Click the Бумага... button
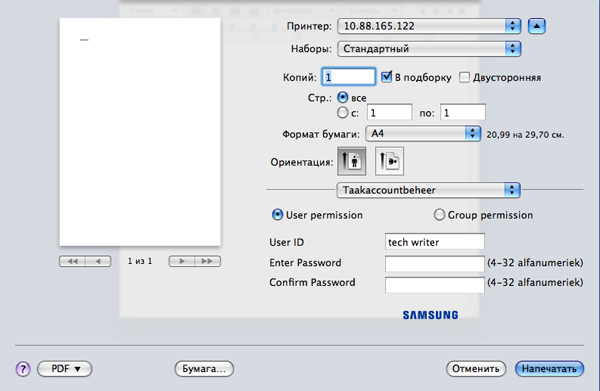This screenshot has height=391, width=600. click(x=204, y=369)
